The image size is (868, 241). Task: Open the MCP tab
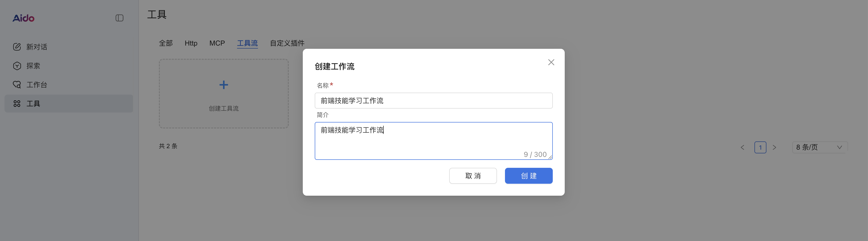point(217,43)
